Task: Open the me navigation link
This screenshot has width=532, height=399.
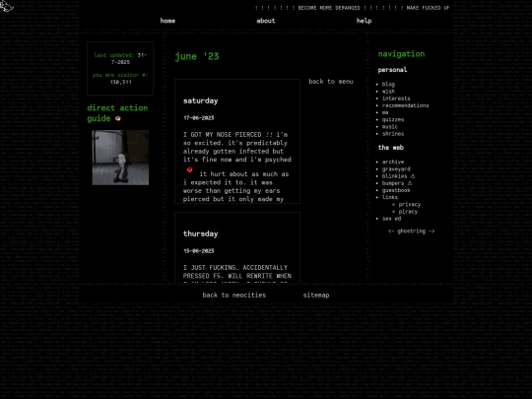Action: (x=385, y=112)
